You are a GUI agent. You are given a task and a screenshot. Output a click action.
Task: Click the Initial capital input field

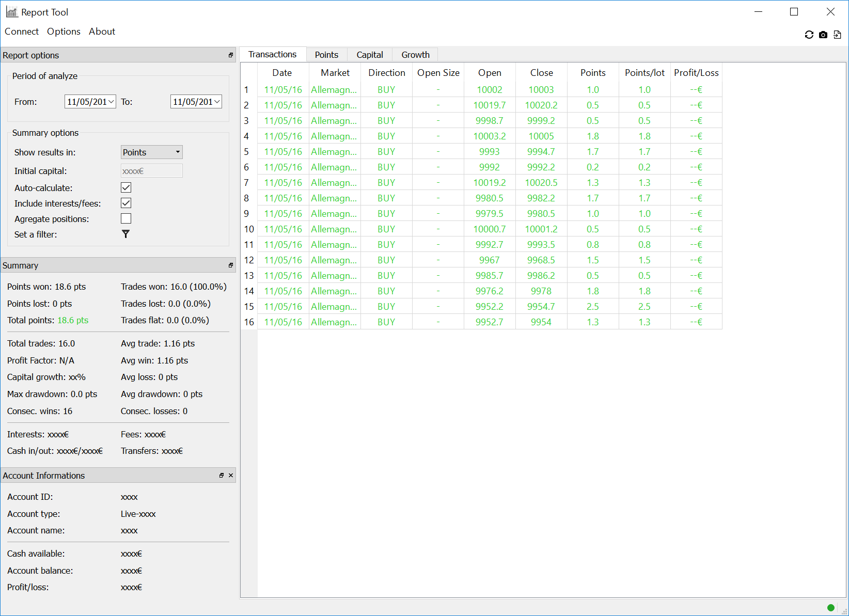pyautogui.click(x=152, y=171)
